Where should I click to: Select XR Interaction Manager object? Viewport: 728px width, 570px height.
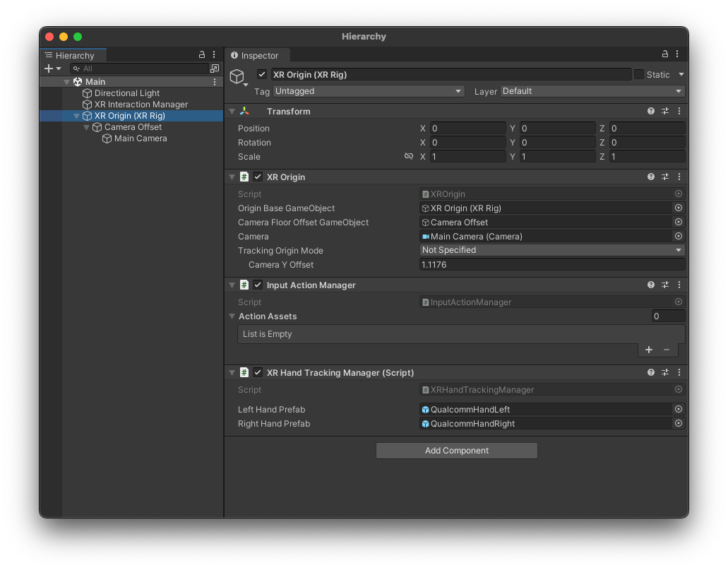(141, 105)
